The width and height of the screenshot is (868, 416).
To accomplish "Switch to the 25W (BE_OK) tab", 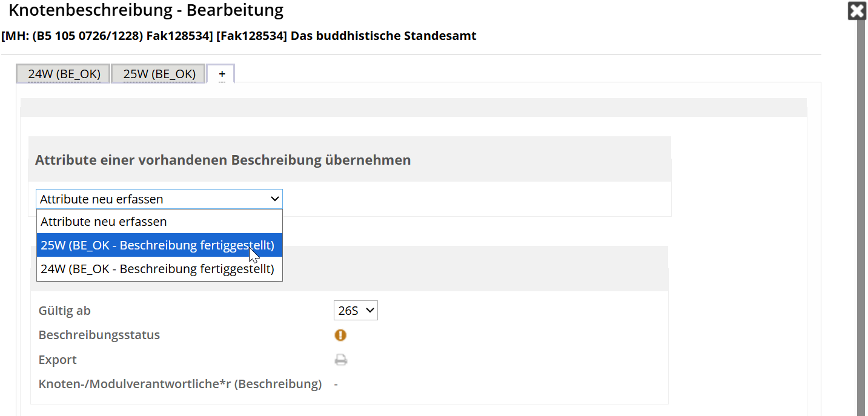I will [159, 74].
